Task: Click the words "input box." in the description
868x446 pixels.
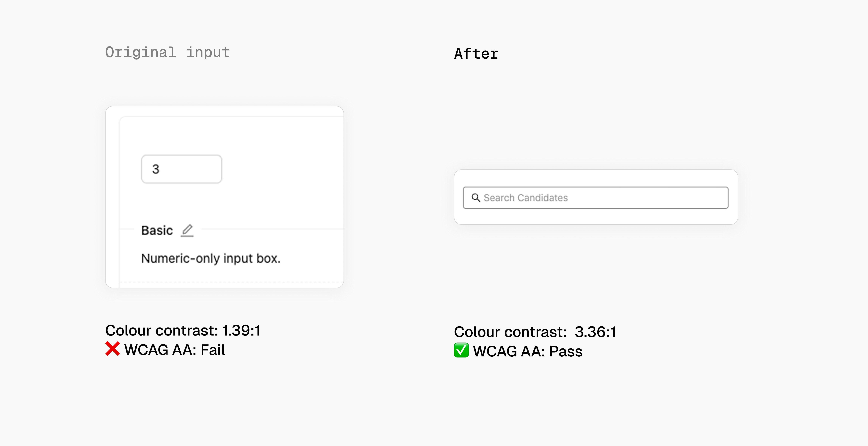Action: point(251,259)
